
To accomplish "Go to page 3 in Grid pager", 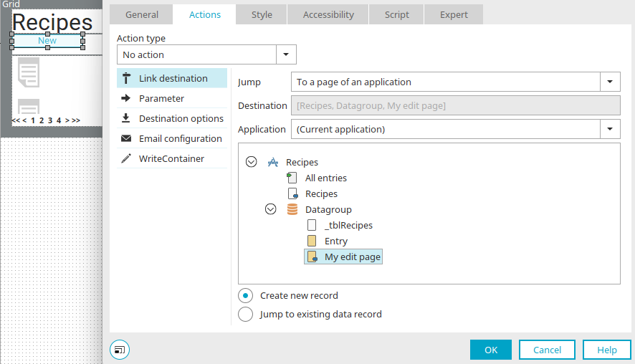I will click(x=50, y=120).
